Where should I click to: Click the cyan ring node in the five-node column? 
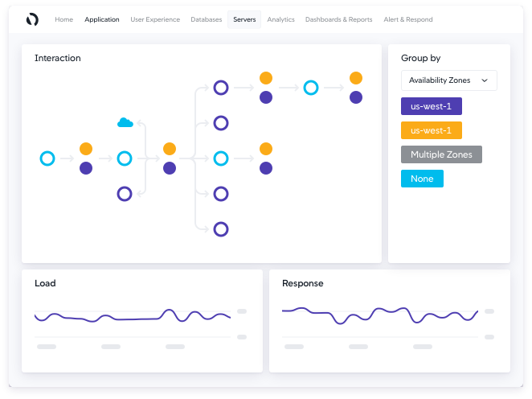coord(221,158)
